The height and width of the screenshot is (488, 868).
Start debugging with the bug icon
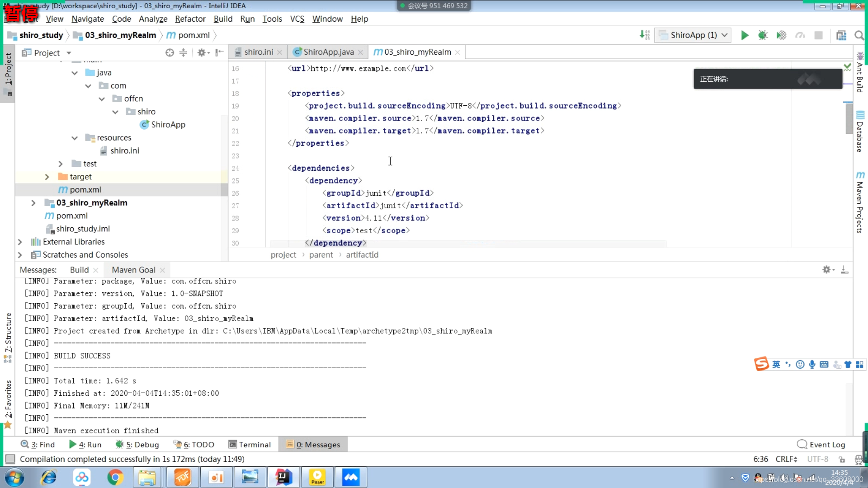(763, 35)
